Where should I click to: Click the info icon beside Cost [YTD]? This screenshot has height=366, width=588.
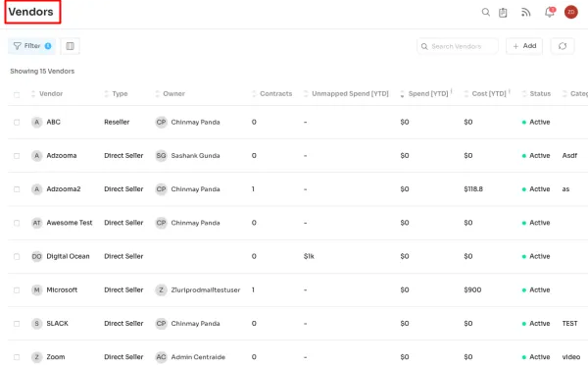pos(510,91)
